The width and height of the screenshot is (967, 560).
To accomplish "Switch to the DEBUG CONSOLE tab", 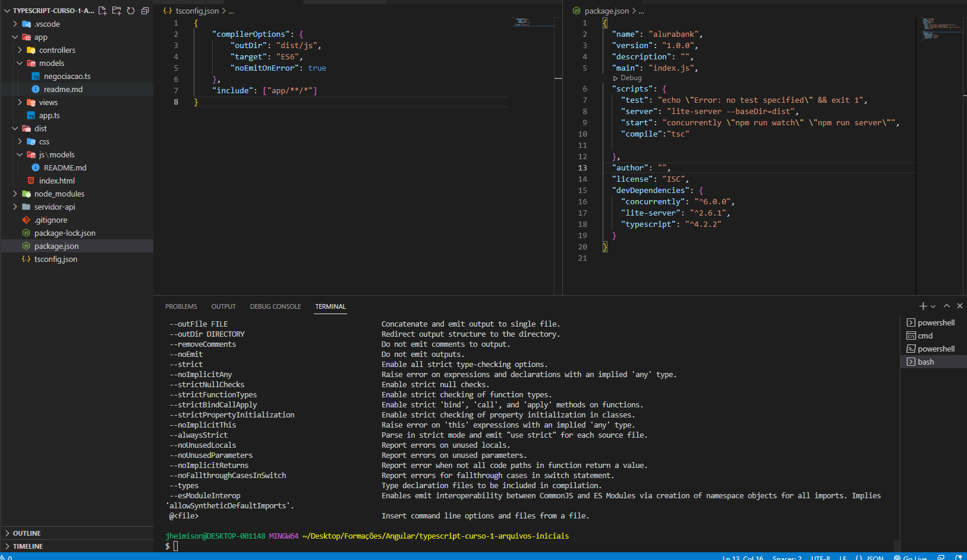I will (x=275, y=306).
